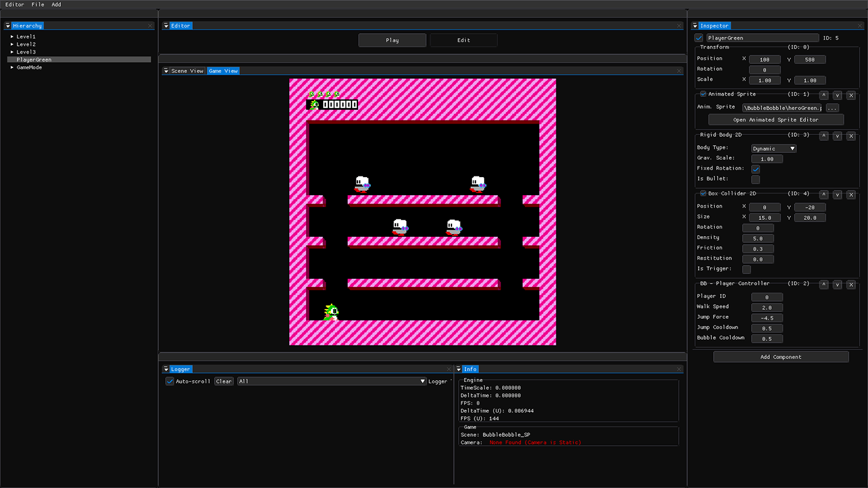Viewport: 868px width, 488px height.
Task: Remove the BB - Player Controller component
Action: click(851, 284)
